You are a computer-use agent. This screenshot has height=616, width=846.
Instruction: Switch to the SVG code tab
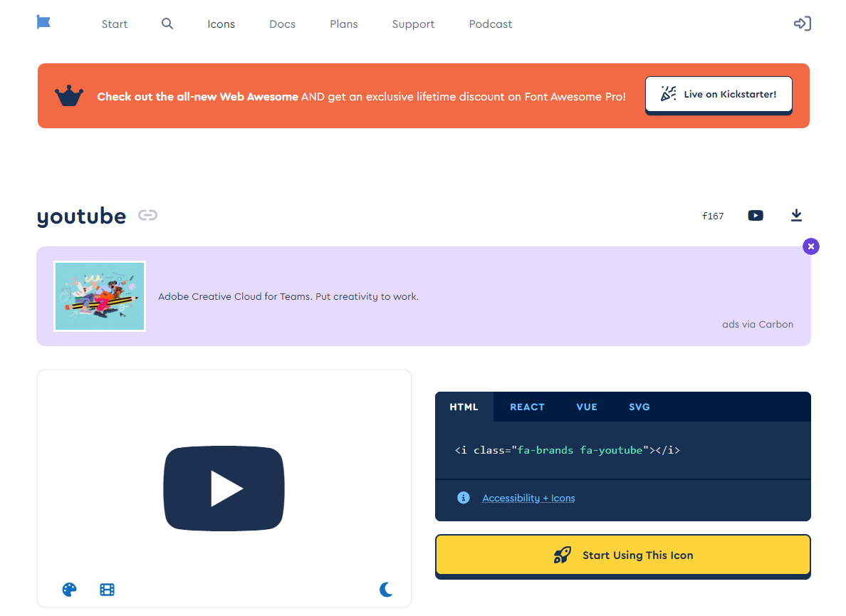click(x=639, y=407)
